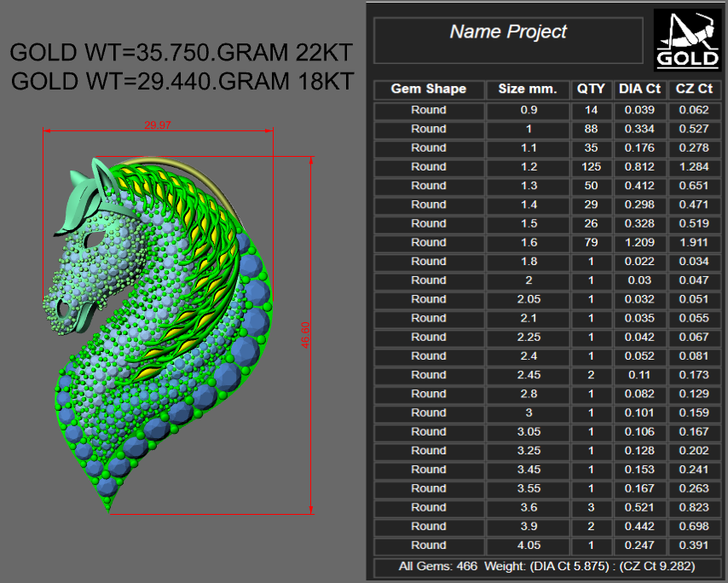Click CZ Ct cell 0.241
728x583 pixels.
[x=694, y=470]
